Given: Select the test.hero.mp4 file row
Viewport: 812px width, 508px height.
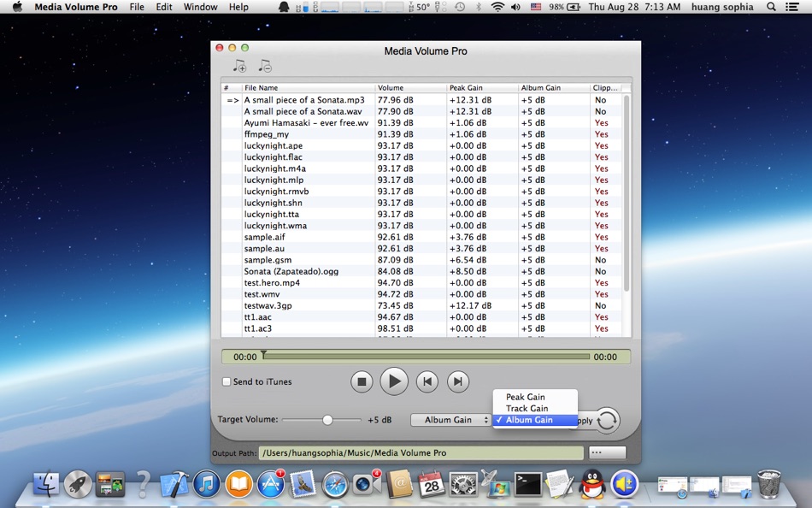Looking at the screenshot, I should click(x=422, y=282).
